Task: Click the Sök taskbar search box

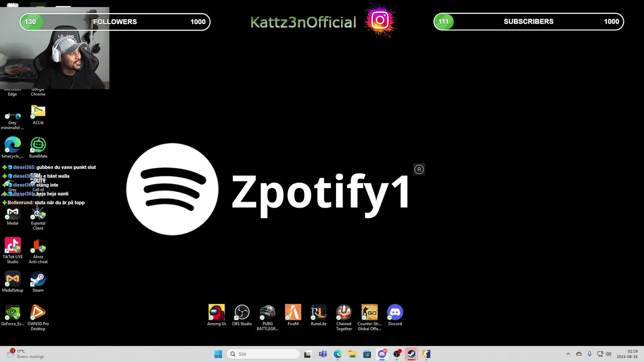Action: pyautogui.click(x=263, y=354)
